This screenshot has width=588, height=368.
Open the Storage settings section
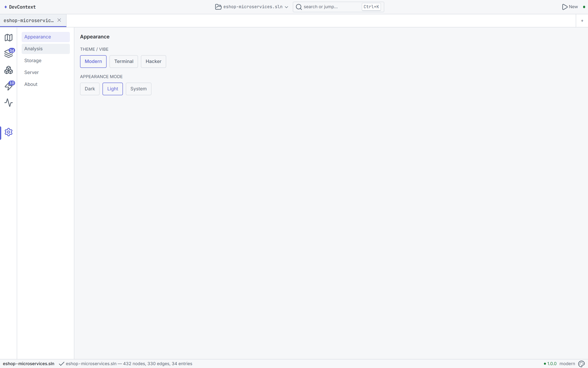(46, 61)
